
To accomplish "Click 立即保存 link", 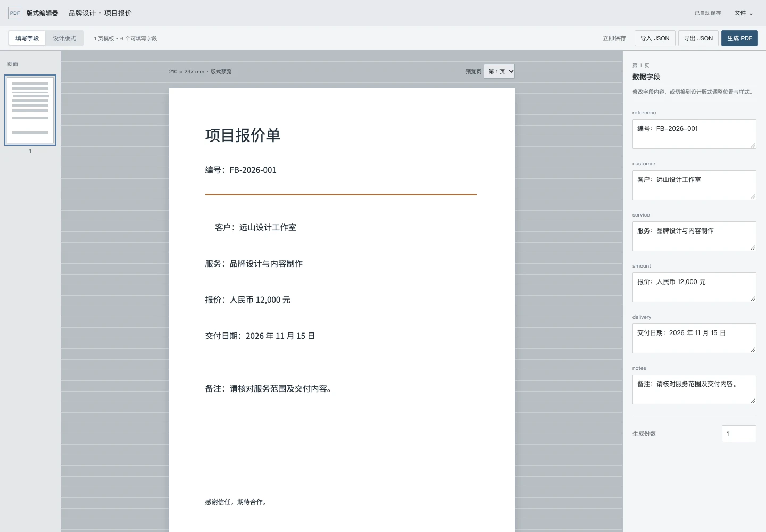I will pos(614,38).
